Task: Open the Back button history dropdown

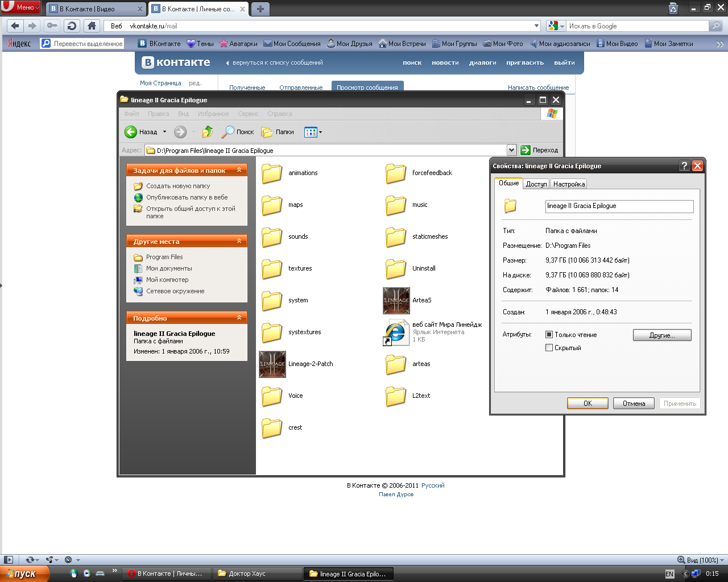Action: click(165, 132)
